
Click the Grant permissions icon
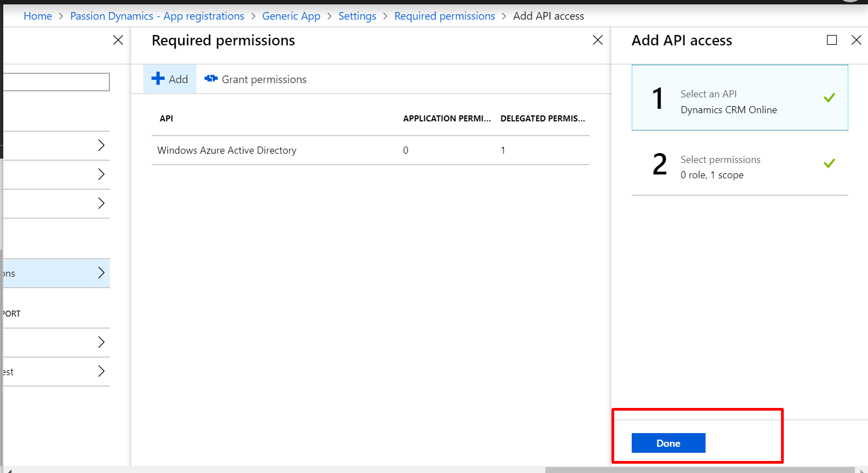pyautogui.click(x=211, y=79)
